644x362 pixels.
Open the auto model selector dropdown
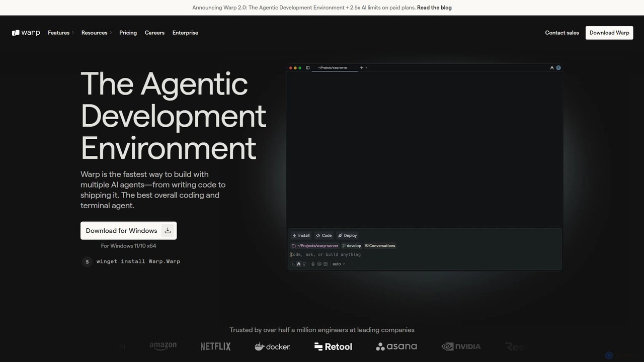(x=339, y=264)
